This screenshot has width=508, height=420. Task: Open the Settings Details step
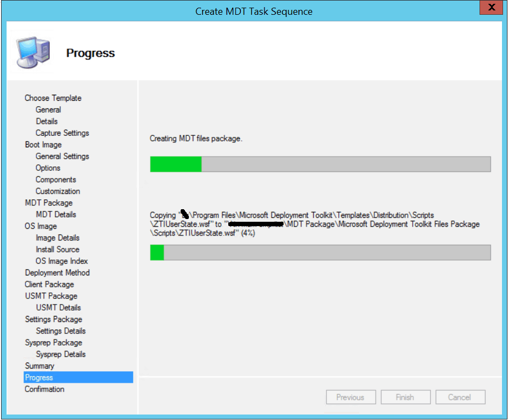(x=61, y=331)
